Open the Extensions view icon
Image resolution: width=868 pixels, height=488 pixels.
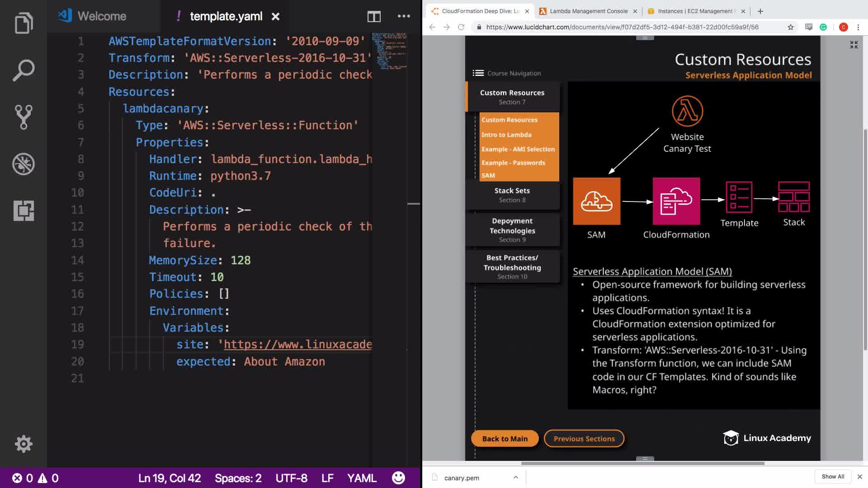[x=24, y=211]
